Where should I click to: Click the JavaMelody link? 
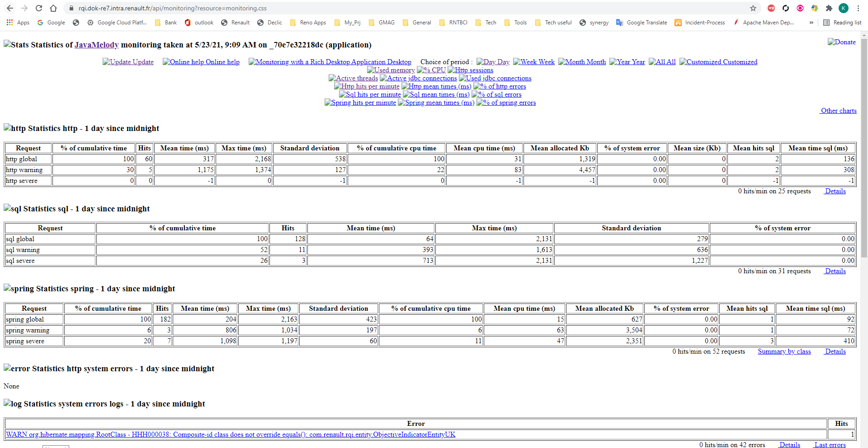pyautogui.click(x=96, y=45)
